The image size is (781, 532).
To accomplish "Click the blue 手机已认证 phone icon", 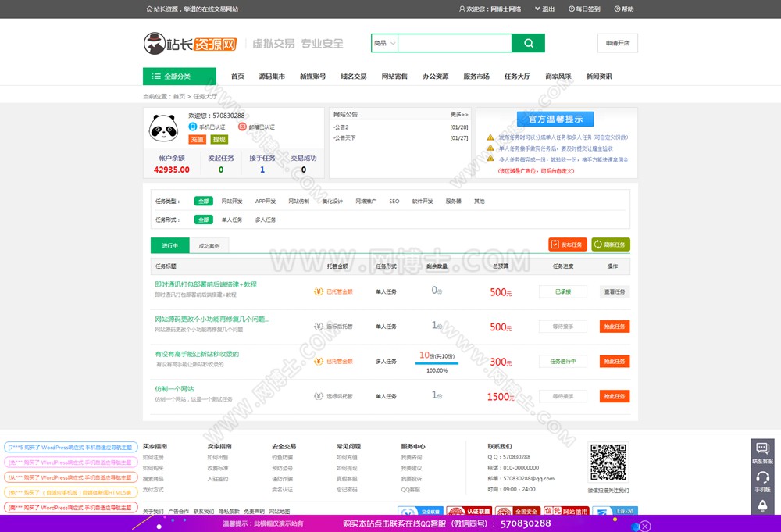I will tap(193, 127).
